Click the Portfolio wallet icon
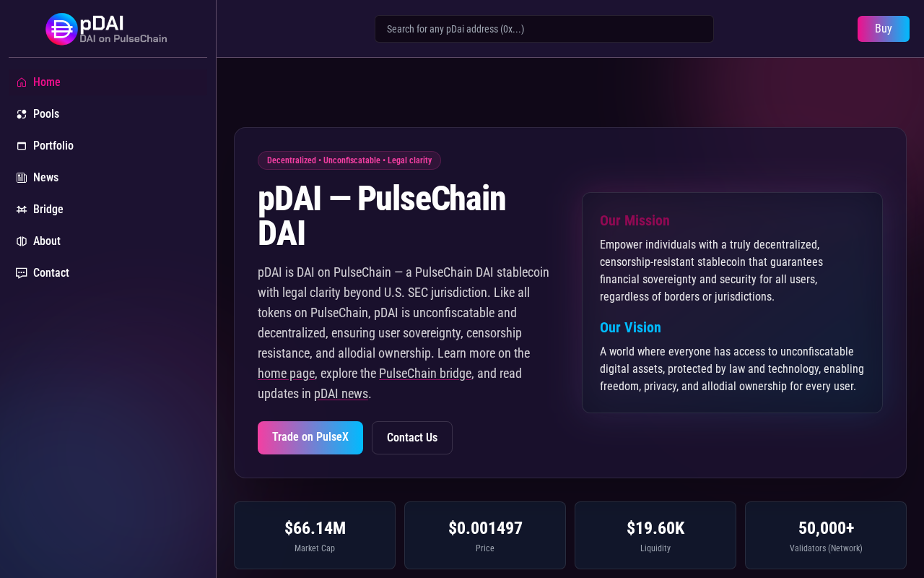924x578 pixels. click(x=22, y=146)
